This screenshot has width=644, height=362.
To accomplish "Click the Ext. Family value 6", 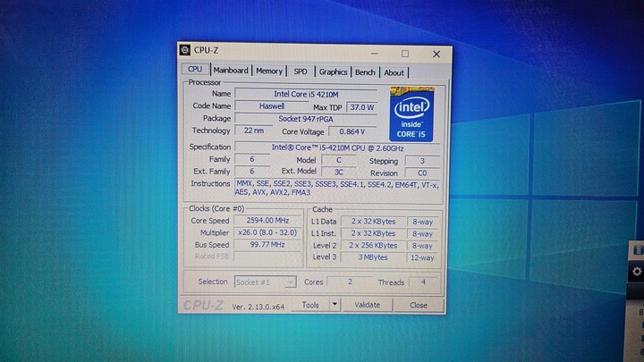I will (251, 171).
